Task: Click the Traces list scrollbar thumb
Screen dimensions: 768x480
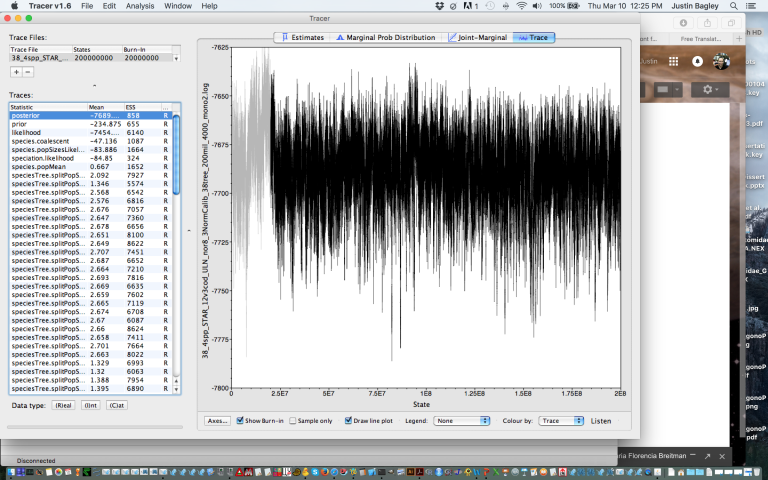Action: point(176,154)
